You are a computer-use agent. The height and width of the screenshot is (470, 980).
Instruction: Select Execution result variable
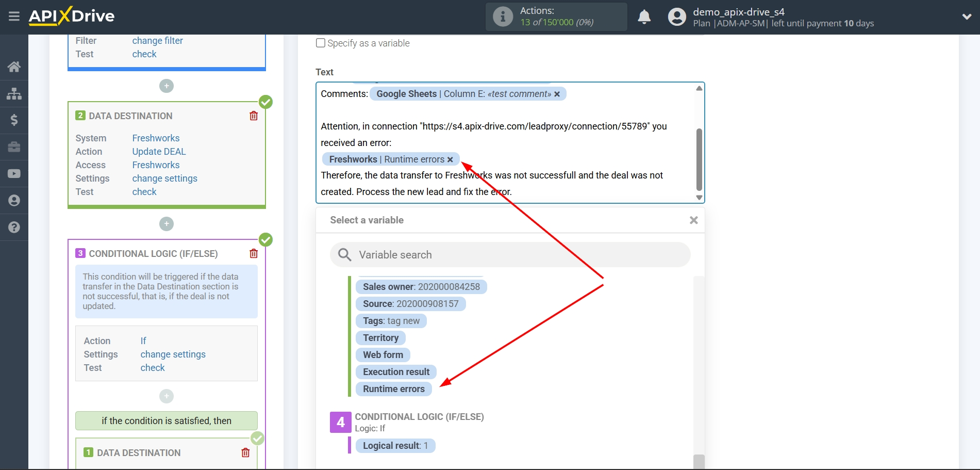(x=396, y=372)
